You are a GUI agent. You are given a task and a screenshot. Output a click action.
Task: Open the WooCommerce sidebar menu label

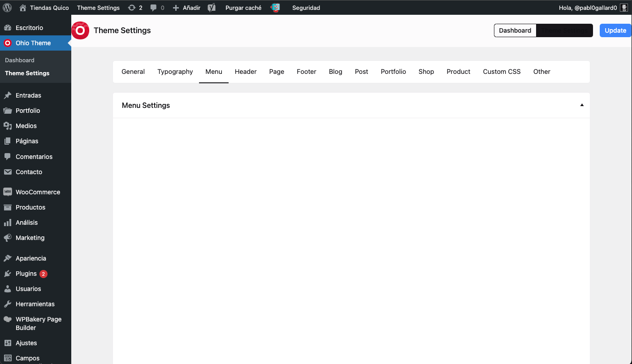pos(38,192)
